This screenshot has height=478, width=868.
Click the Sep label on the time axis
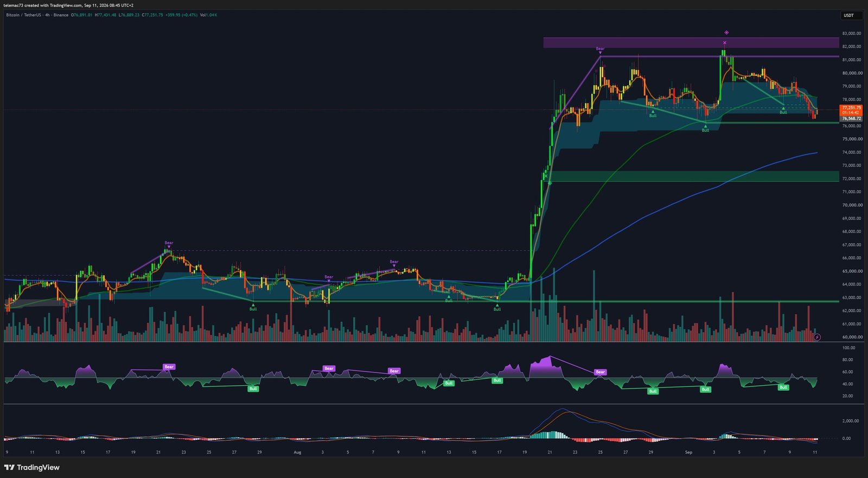pyautogui.click(x=688, y=452)
